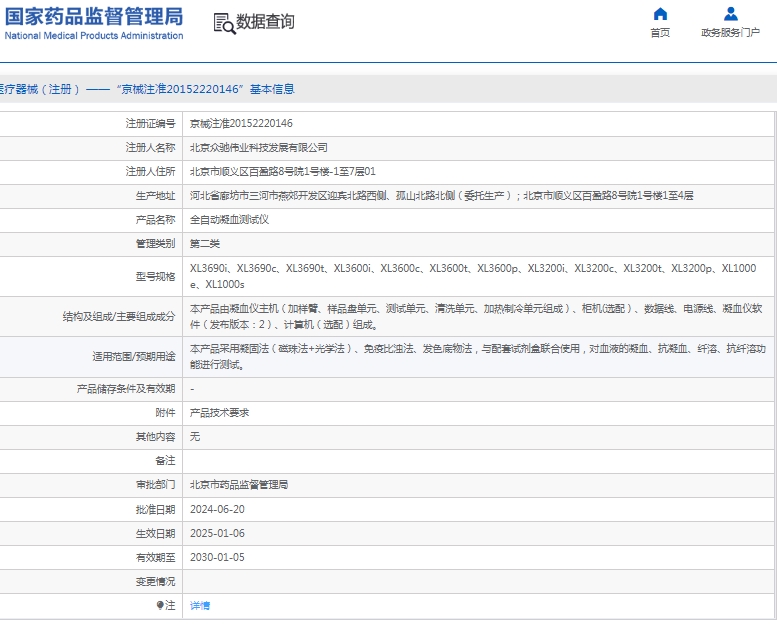This screenshot has height=626, width=777.
Task: Click approval authority 北京市药品监督管理局 value
Action: click(239, 485)
